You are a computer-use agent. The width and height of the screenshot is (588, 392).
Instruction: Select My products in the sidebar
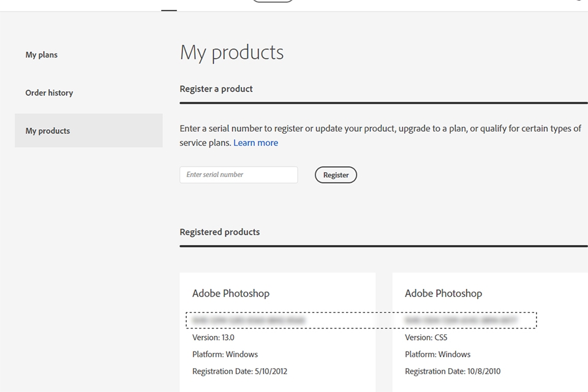88,130
